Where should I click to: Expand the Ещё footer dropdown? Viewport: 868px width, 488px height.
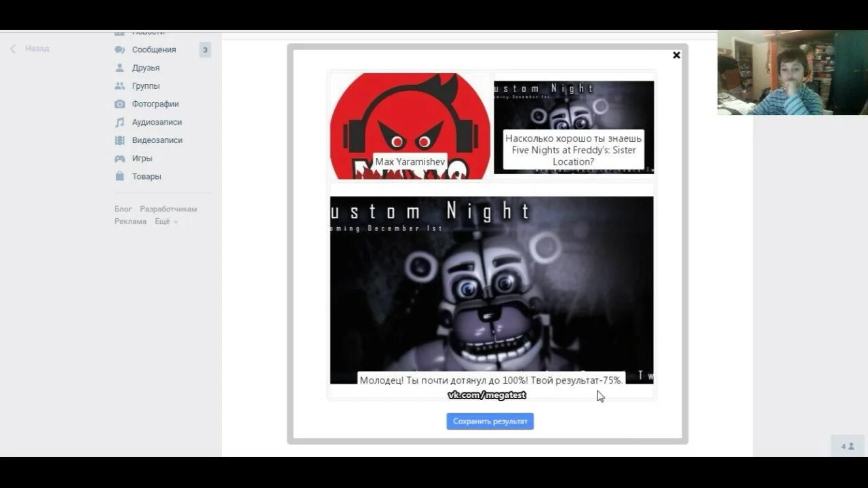click(x=166, y=222)
